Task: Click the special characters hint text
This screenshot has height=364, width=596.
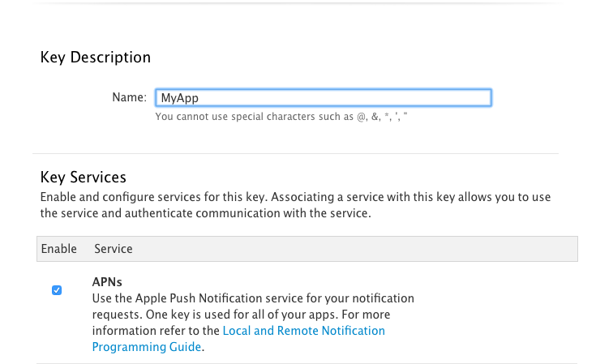Action: (x=281, y=117)
